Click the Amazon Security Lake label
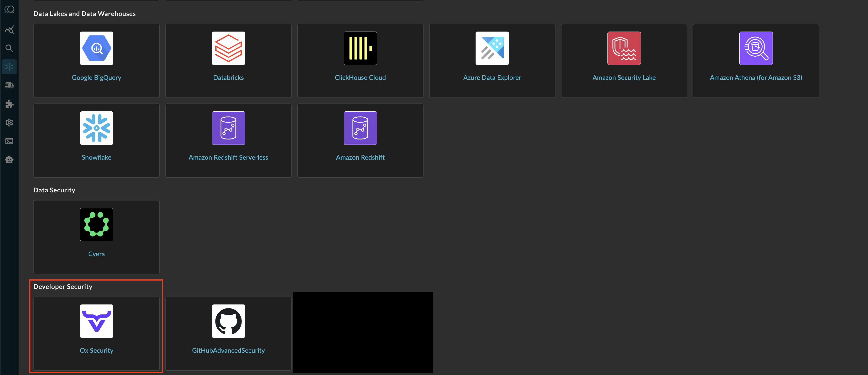Image resolution: width=868 pixels, height=375 pixels. (624, 78)
